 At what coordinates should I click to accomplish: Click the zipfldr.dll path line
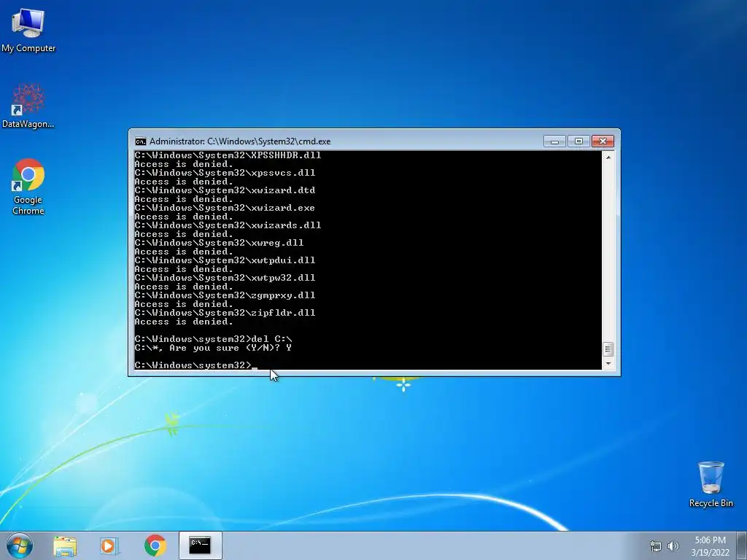tap(225, 314)
